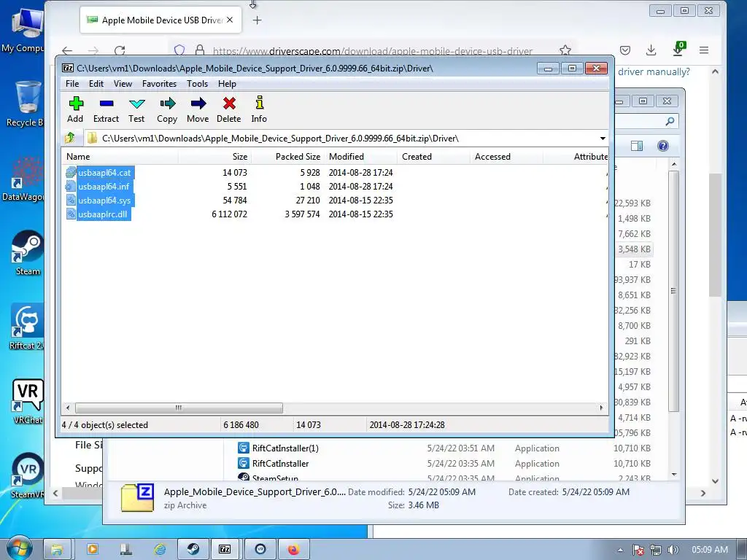Click the taskbar clock showing 05:09 AM
Screen dimensions: 747x560
click(x=709, y=550)
